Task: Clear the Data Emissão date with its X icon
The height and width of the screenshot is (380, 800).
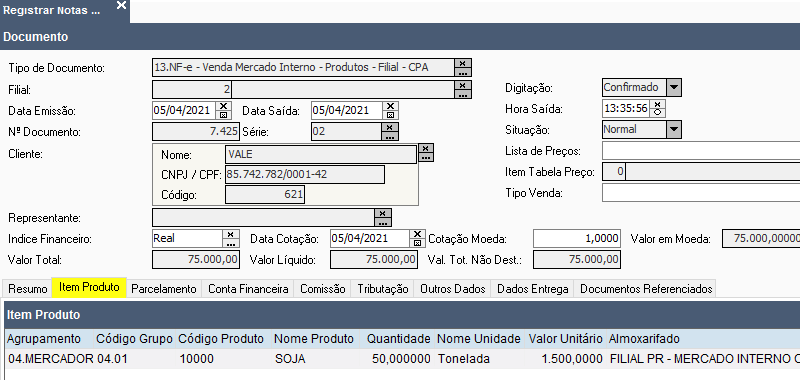Action: tap(223, 106)
